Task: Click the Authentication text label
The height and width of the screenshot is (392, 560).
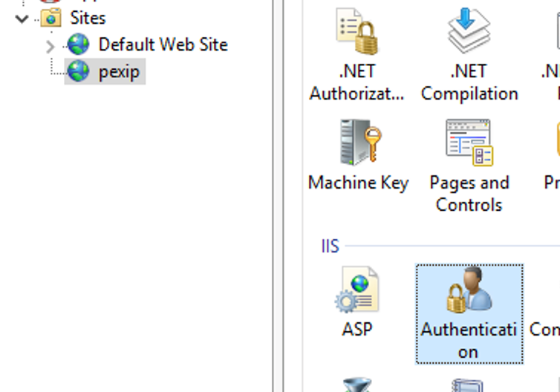Action: (469, 340)
